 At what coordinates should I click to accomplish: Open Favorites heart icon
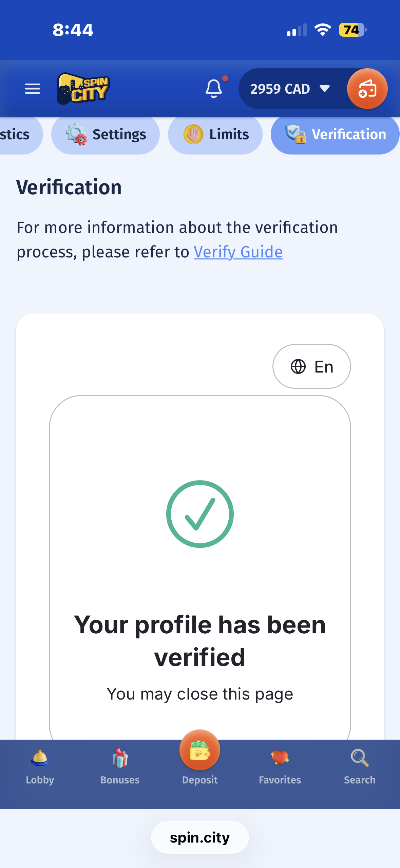280,767
